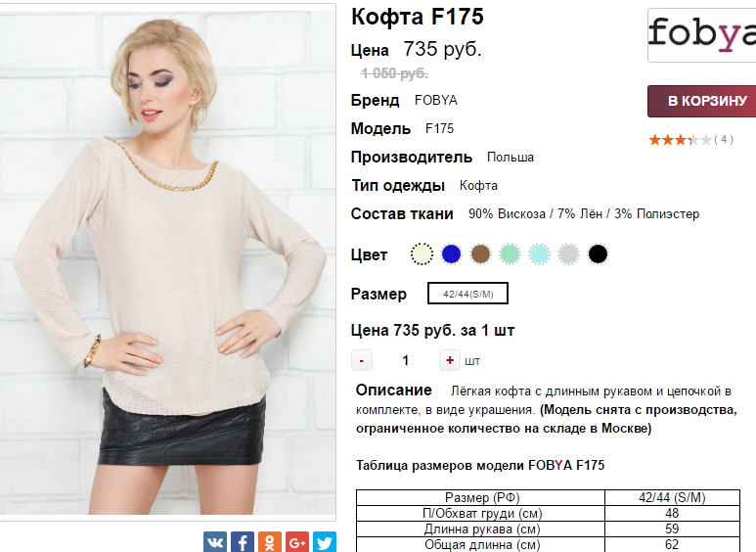Choose the blue color swatch
Viewport: 756px width, 552px height.
click(x=451, y=253)
